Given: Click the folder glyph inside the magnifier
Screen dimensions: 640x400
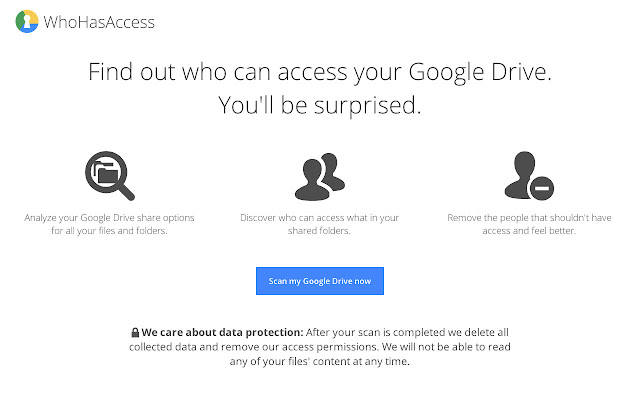Looking at the screenshot, I should (x=103, y=172).
